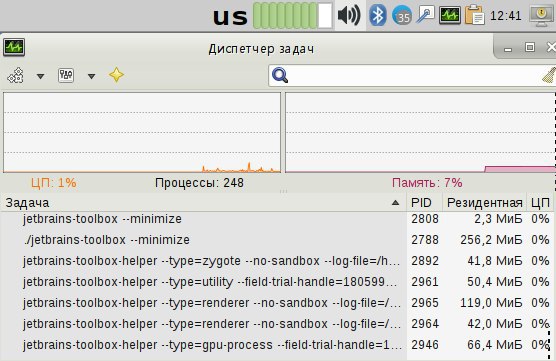
Task: Sort processes by PID column header
Action: 424,203
